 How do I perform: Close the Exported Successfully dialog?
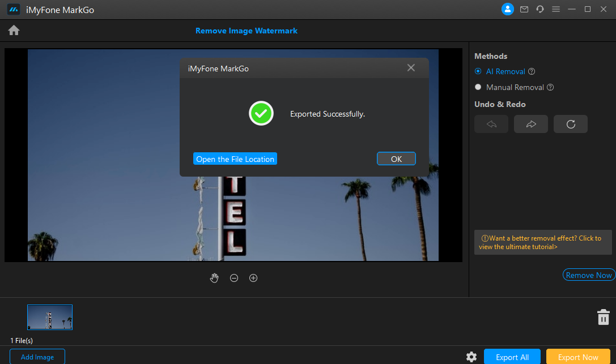tap(411, 68)
